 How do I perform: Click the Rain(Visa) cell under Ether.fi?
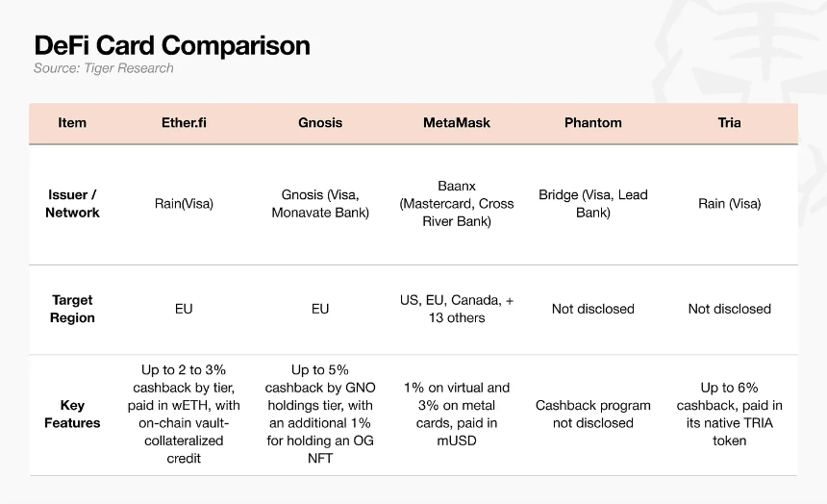[184, 204]
